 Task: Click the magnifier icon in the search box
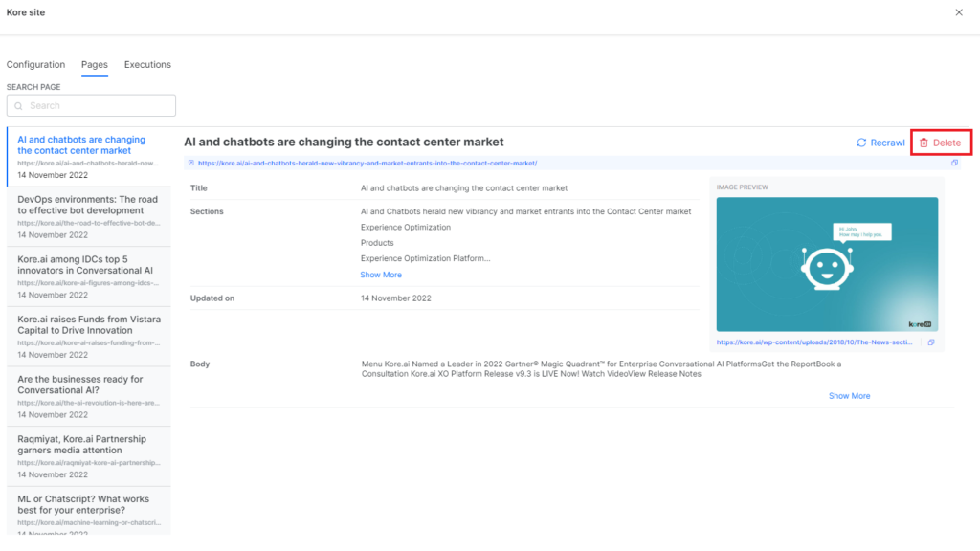coord(20,105)
